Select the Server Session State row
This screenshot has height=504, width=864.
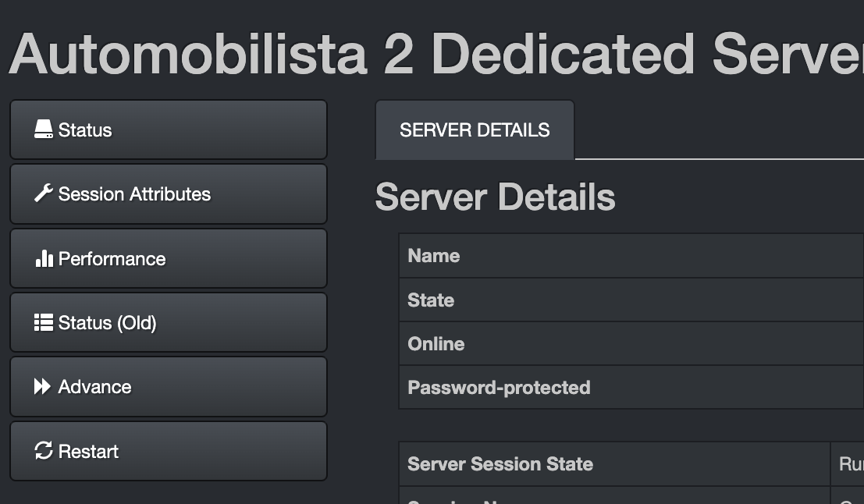point(500,464)
